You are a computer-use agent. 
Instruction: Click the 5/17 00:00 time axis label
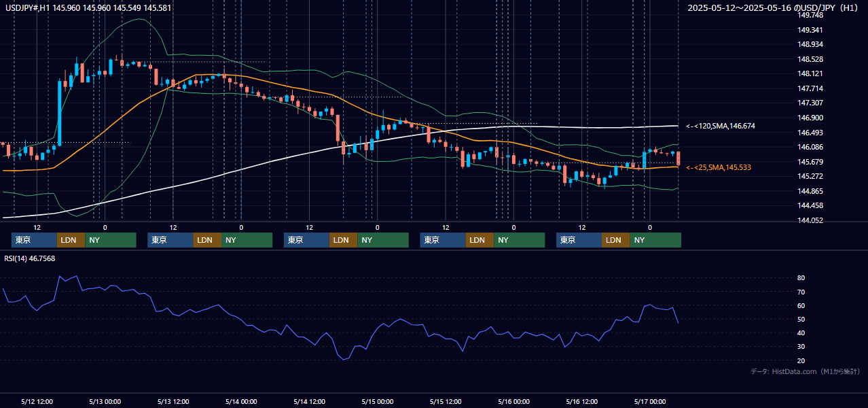click(650, 401)
